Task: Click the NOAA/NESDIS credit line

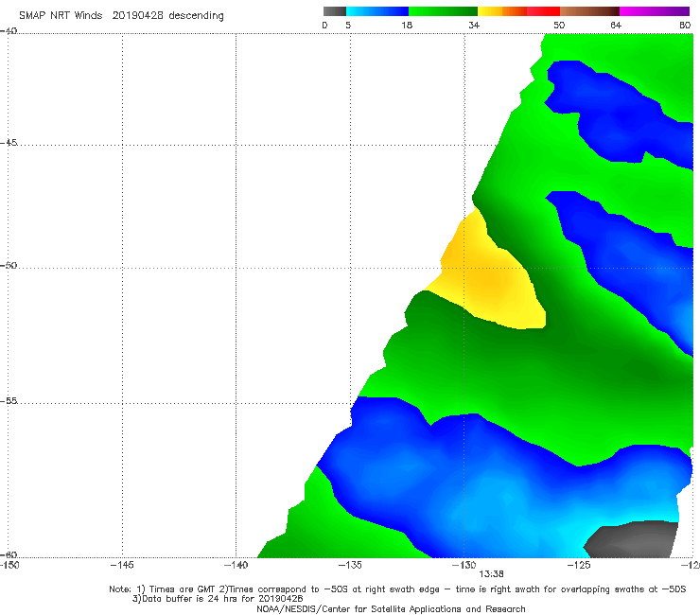Action: tap(391, 609)
